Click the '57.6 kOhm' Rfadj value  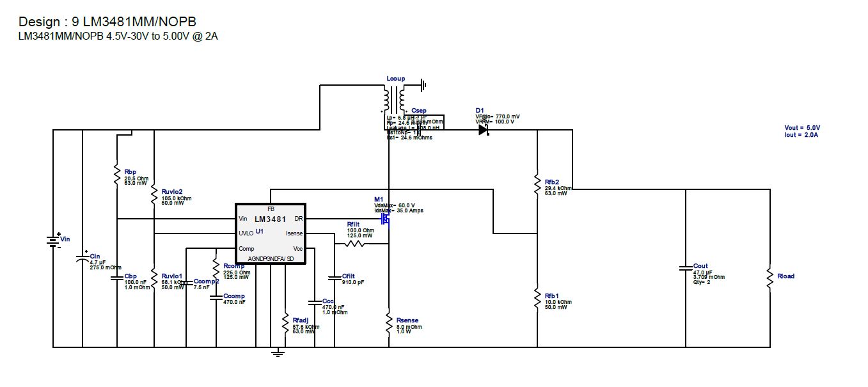click(306, 326)
